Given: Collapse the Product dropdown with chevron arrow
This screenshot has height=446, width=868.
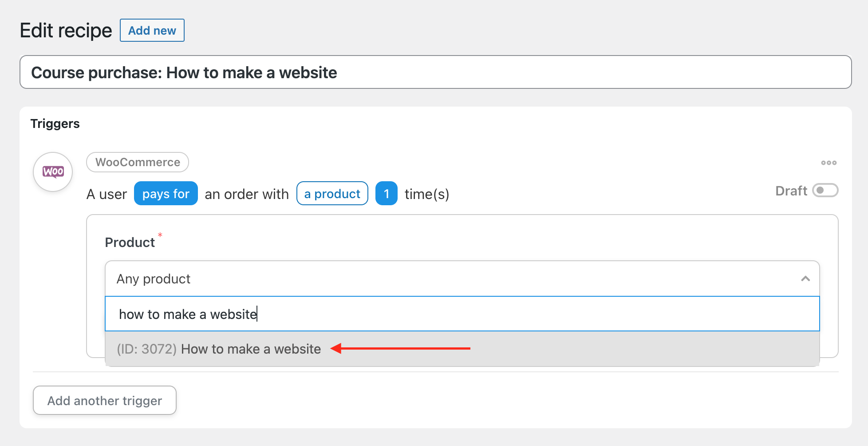Looking at the screenshot, I should (x=805, y=279).
